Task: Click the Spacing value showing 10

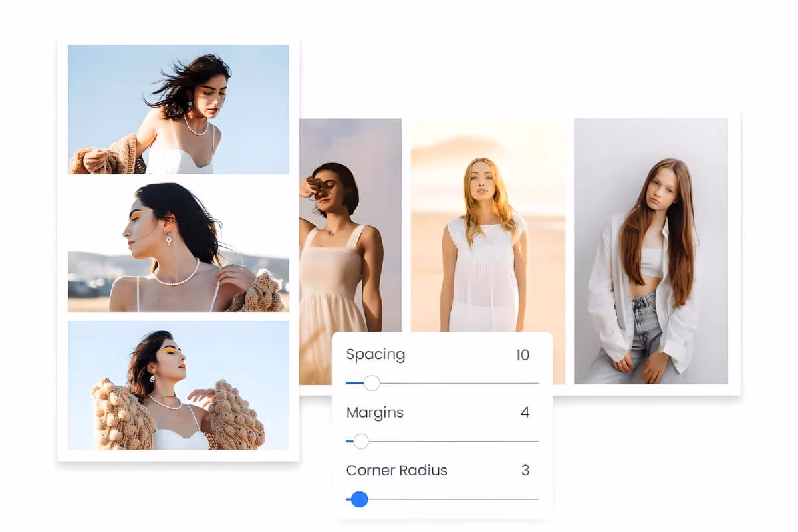Action: [523, 355]
